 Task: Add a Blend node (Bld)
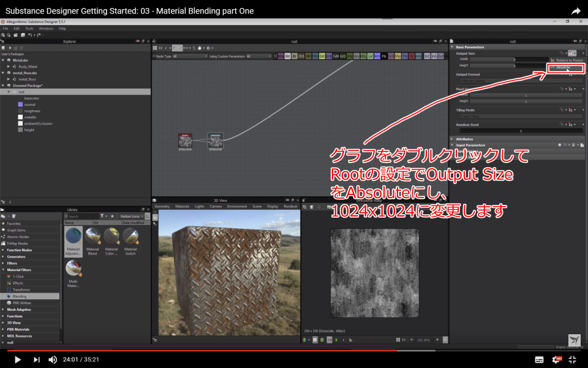(288, 56)
